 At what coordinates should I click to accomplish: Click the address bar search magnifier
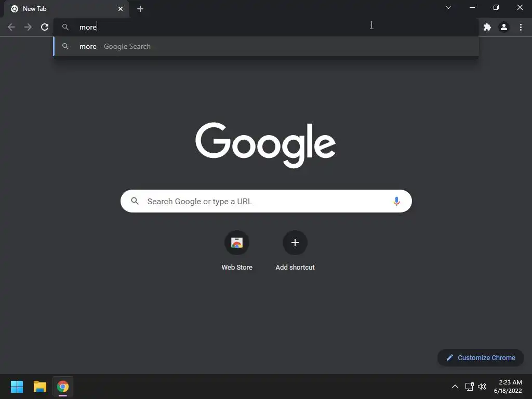tap(65, 27)
